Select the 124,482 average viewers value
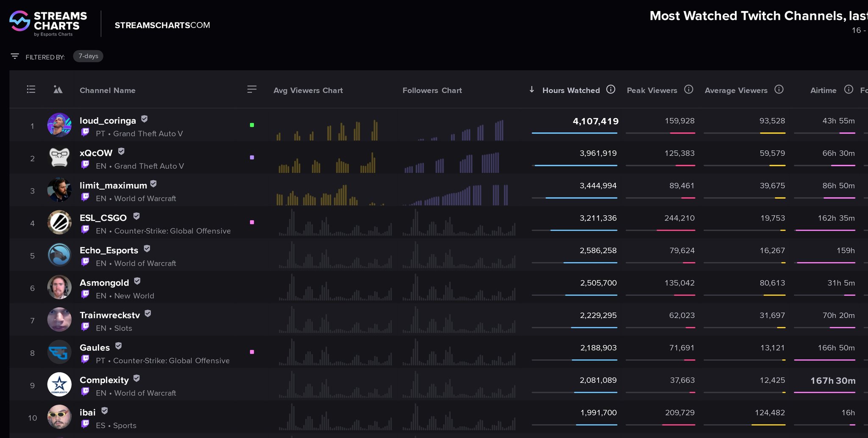 pos(770,413)
